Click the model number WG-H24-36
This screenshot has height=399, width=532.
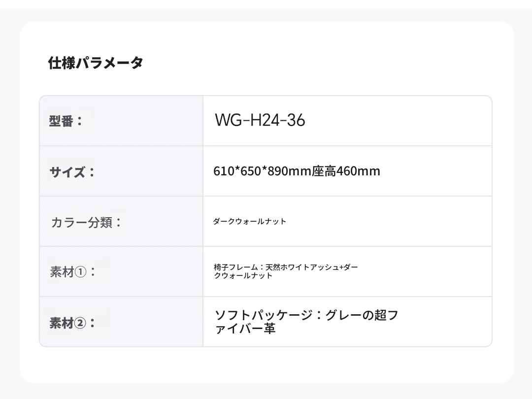[x=260, y=120]
